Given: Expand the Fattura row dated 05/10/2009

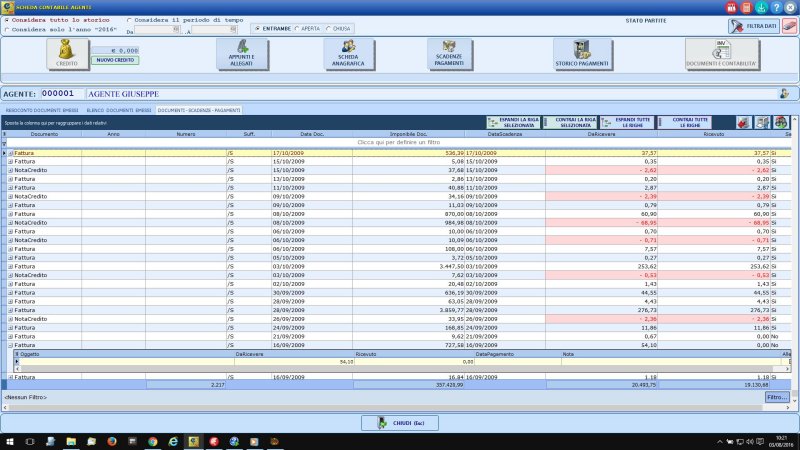Looking at the screenshot, I should point(10,258).
